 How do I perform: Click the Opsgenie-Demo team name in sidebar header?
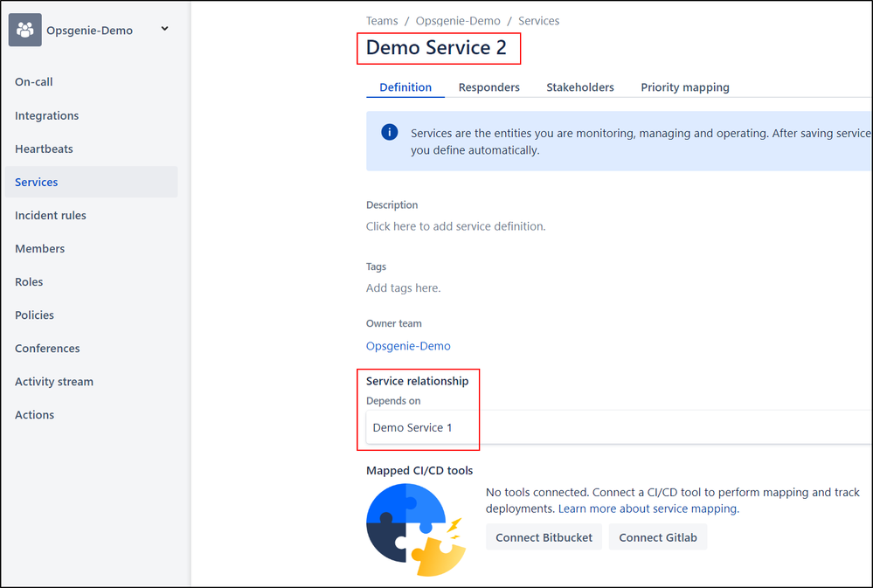tap(90, 31)
